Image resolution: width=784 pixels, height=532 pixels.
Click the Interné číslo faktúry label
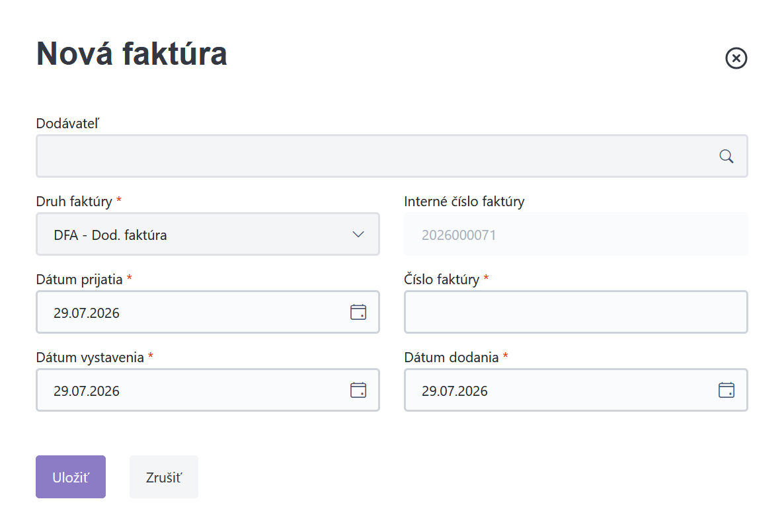(x=464, y=202)
